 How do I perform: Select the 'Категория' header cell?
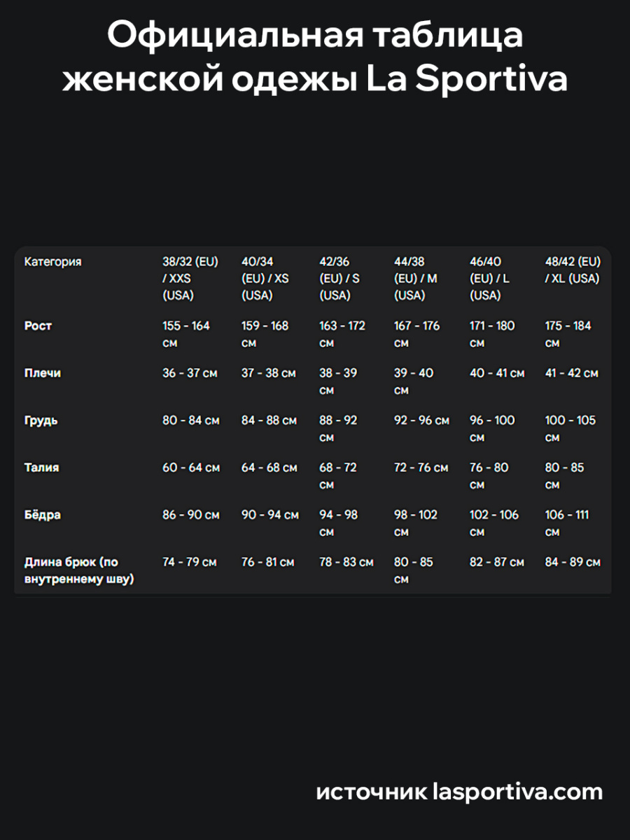(52, 262)
